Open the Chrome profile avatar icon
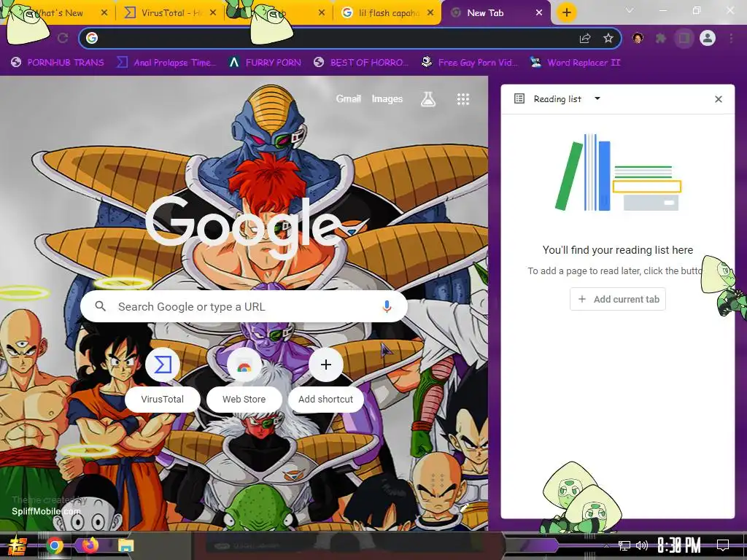The width and height of the screenshot is (747, 560). coord(708,38)
